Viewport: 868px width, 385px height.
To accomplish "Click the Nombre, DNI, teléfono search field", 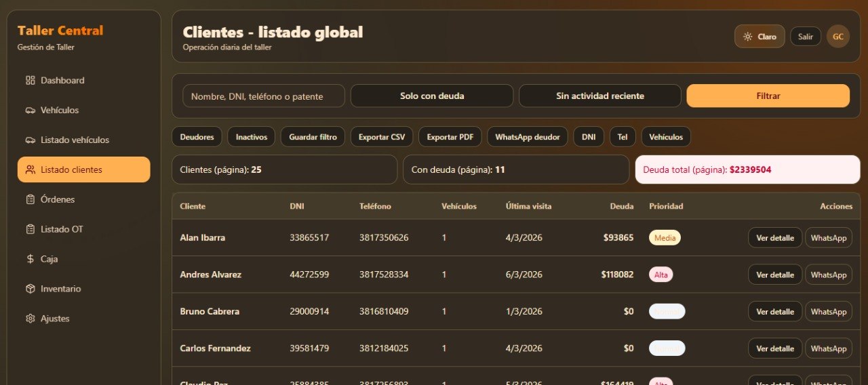I will [264, 96].
